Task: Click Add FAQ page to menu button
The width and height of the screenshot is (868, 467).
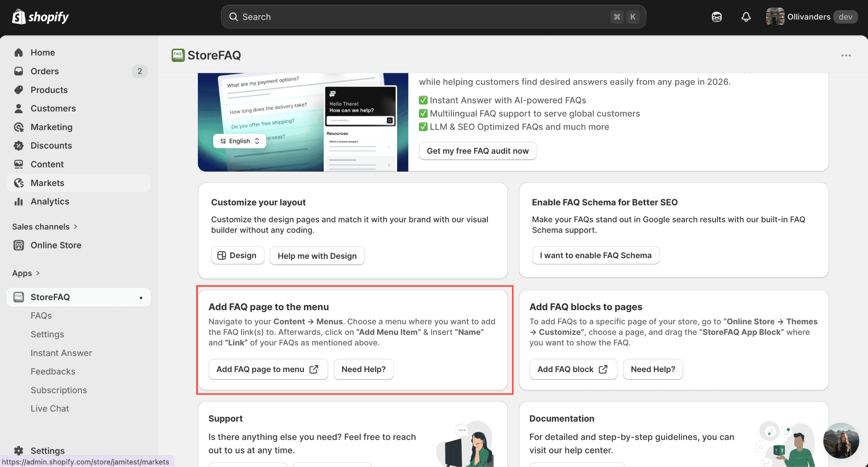Action: pos(268,370)
